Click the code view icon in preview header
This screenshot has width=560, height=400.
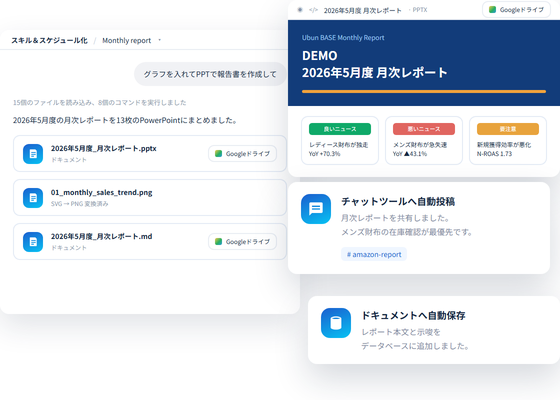[x=313, y=10]
